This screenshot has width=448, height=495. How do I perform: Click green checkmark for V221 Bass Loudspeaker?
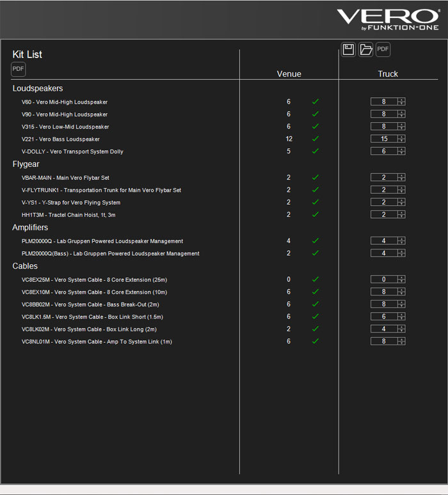pos(316,139)
